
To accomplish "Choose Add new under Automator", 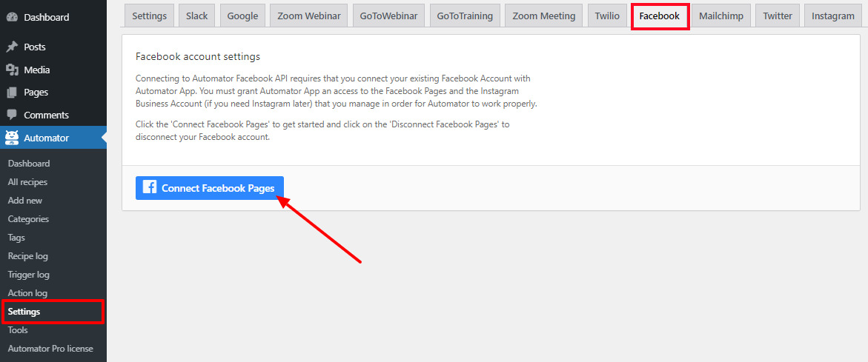I will click(25, 201).
